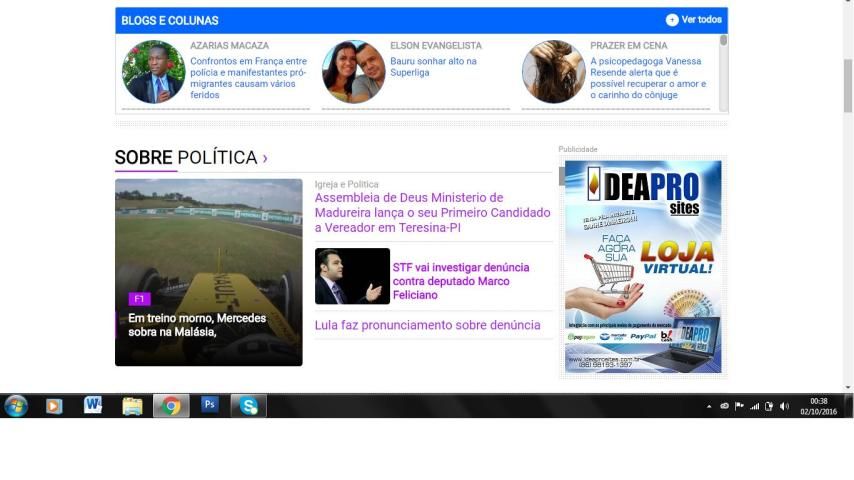Viewport: 854px width, 480px height.
Task: Open Lula faz pronunciamento sobre denúncia
Action: pos(427,325)
